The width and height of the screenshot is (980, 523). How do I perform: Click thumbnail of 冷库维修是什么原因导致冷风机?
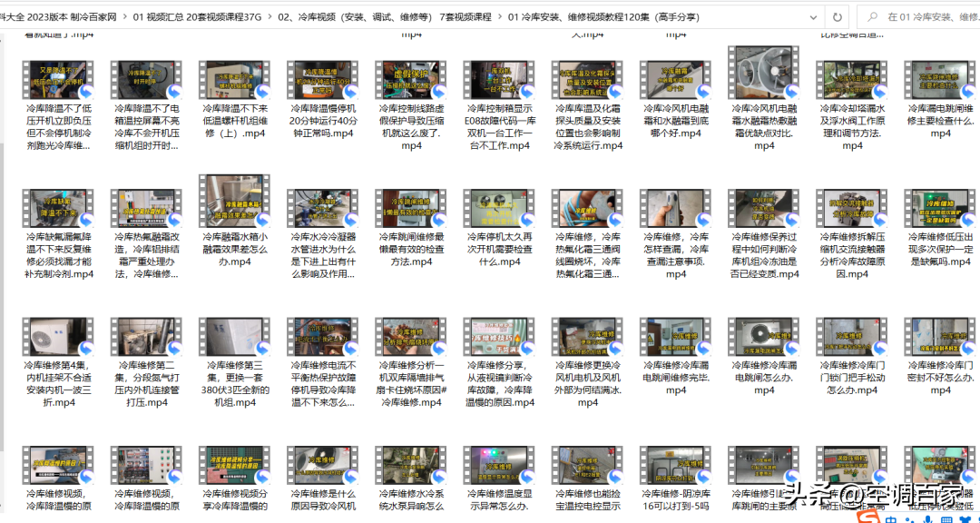pyautogui.click(x=322, y=466)
